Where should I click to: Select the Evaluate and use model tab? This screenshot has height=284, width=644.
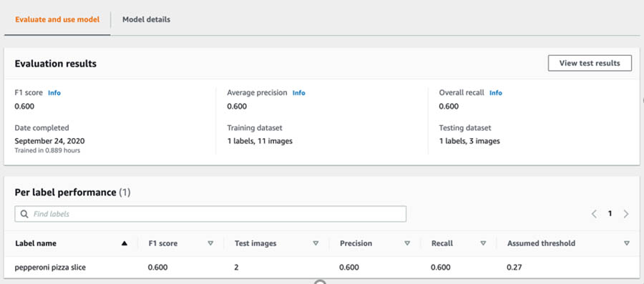(57, 19)
